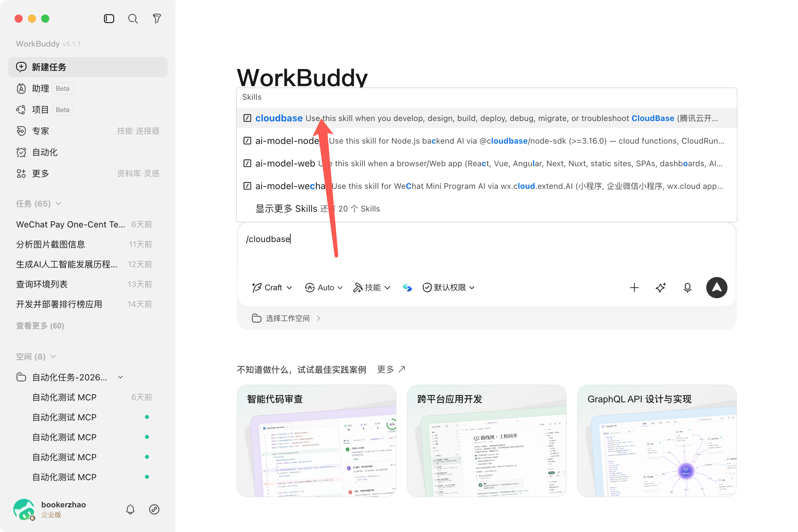This screenshot has width=798, height=532.
Task: Click the ai-model-web skill slash icon
Action: 247,164
